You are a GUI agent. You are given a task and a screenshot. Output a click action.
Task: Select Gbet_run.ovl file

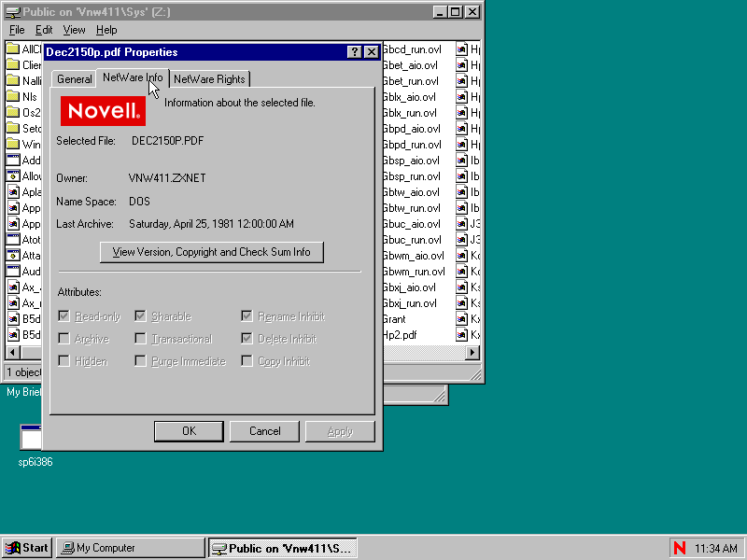point(411,81)
